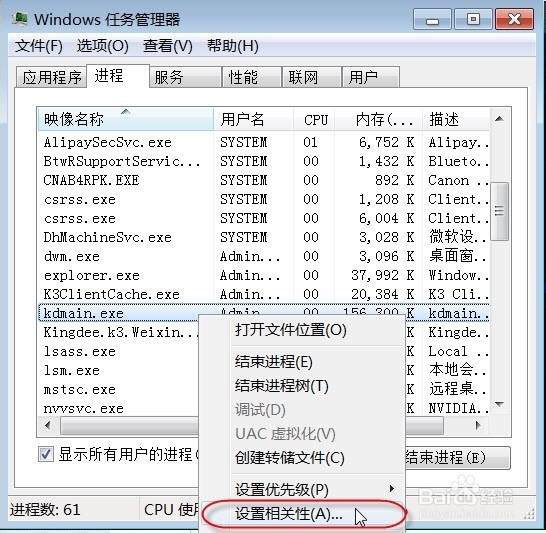Maximize the Task Manager window
The width and height of the screenshot is (546, 533).
(473, 19)
